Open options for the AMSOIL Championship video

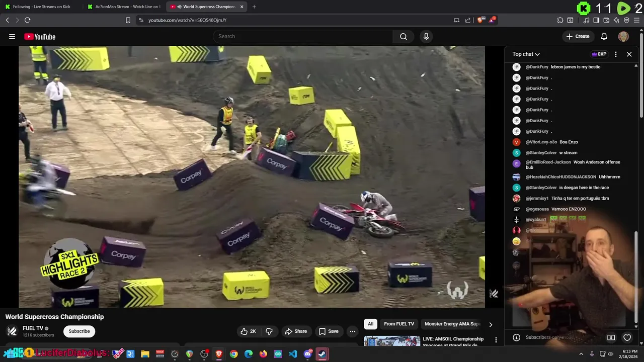click(496, 340)
